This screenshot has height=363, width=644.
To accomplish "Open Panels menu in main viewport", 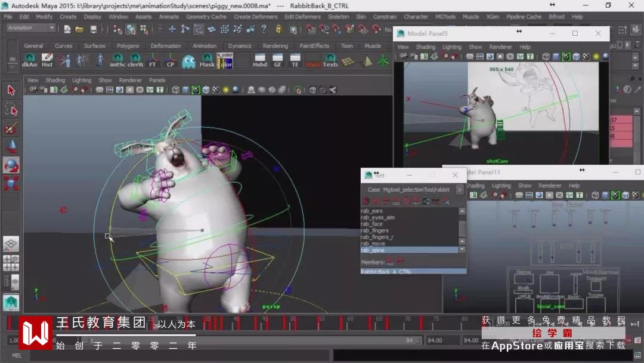I will click(x=157, y=80).
